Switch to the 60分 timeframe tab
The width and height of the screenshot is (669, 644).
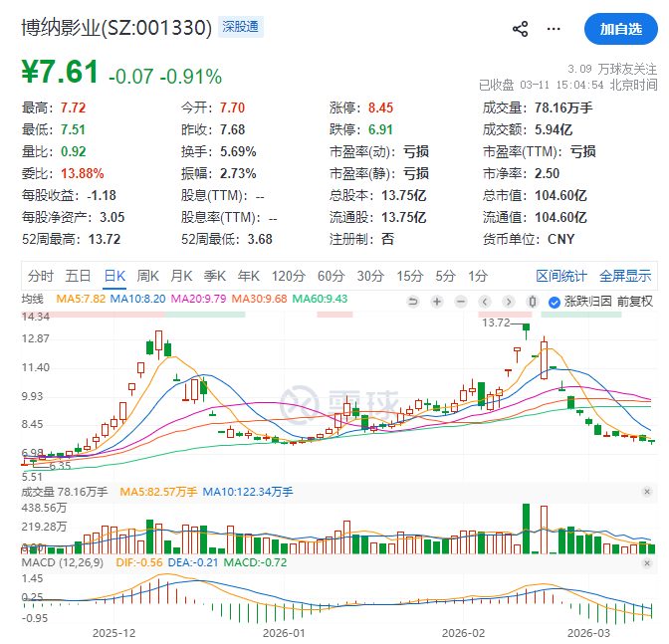331,276
